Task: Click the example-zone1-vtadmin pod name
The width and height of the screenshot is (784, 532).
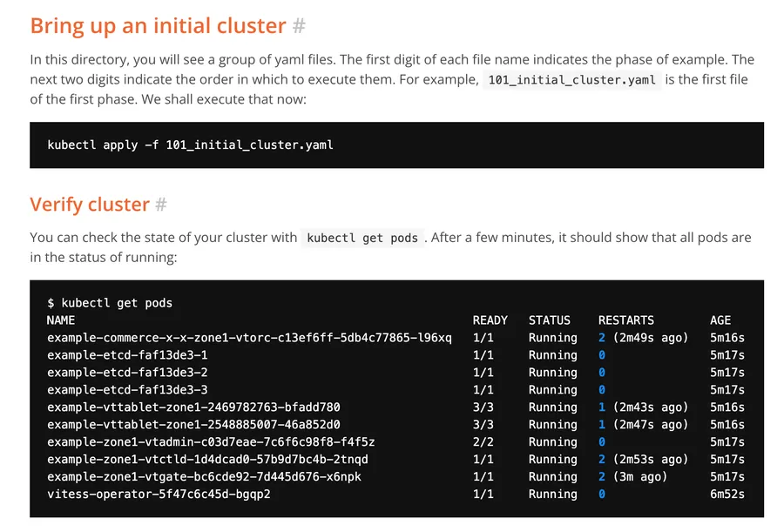Action: coord(211,441)
